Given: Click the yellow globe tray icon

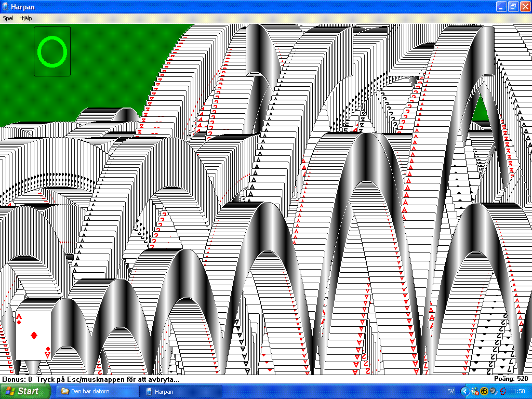Looking at the screenshot, I should (484, 391).
